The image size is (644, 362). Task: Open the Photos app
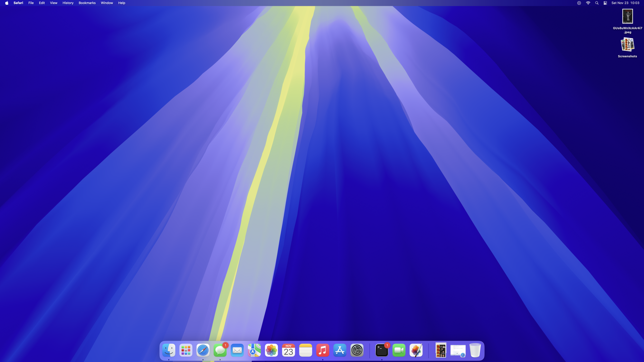[x=271, y=350]
